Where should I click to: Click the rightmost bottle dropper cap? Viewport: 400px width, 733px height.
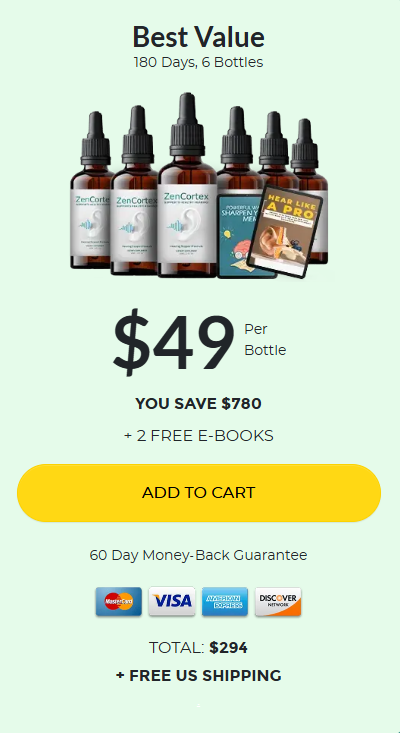305,144
